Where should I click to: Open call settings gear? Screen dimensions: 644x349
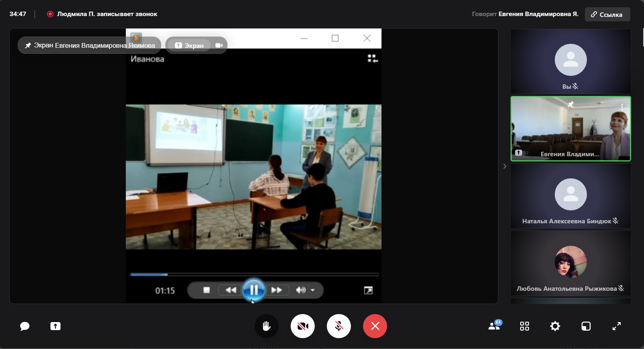click(555, 326)
